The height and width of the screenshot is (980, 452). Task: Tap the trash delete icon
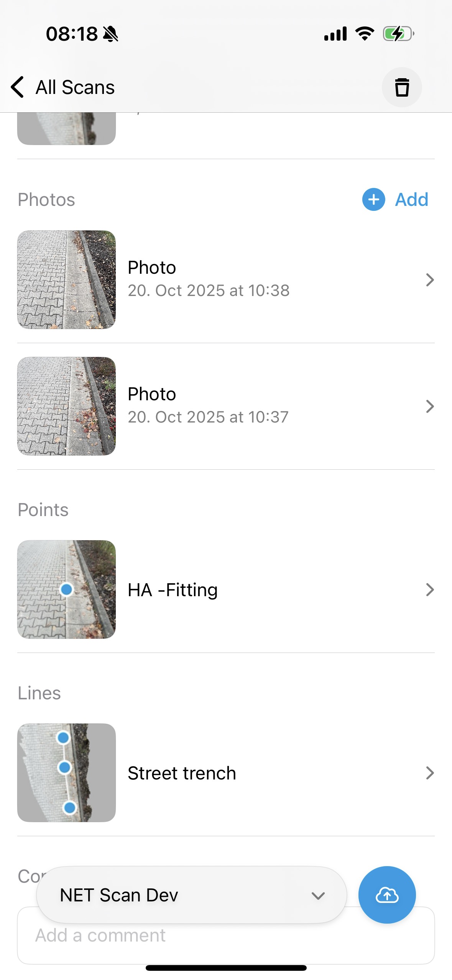click(401, 87)
